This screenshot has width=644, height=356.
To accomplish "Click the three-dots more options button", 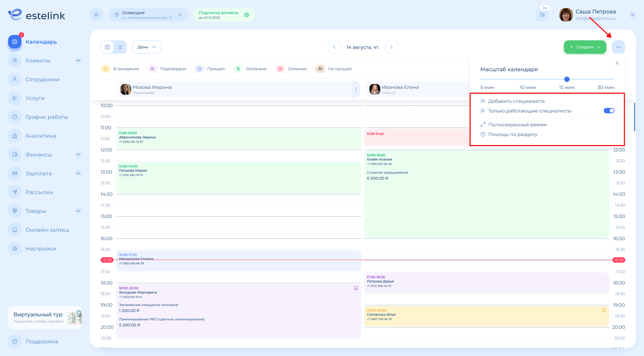I will click(x=618, y=47).
